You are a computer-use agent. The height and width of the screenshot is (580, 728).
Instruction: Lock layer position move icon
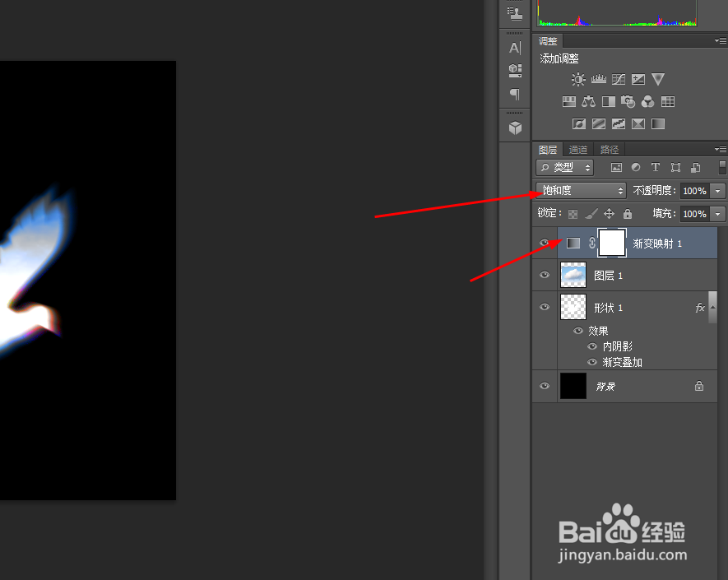click(x=609, y=214)
